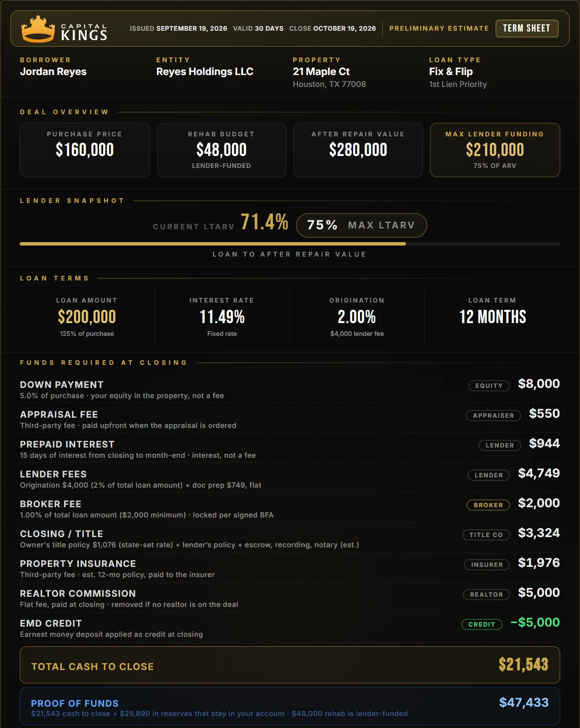
Task: Click the DOWN PAYMENT row title
Action: 62,385
